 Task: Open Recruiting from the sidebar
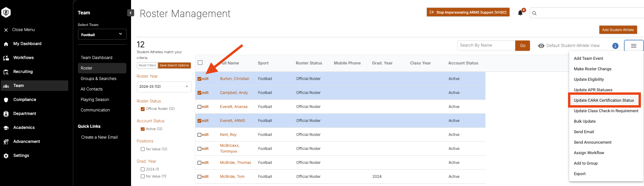click(23, 71)
